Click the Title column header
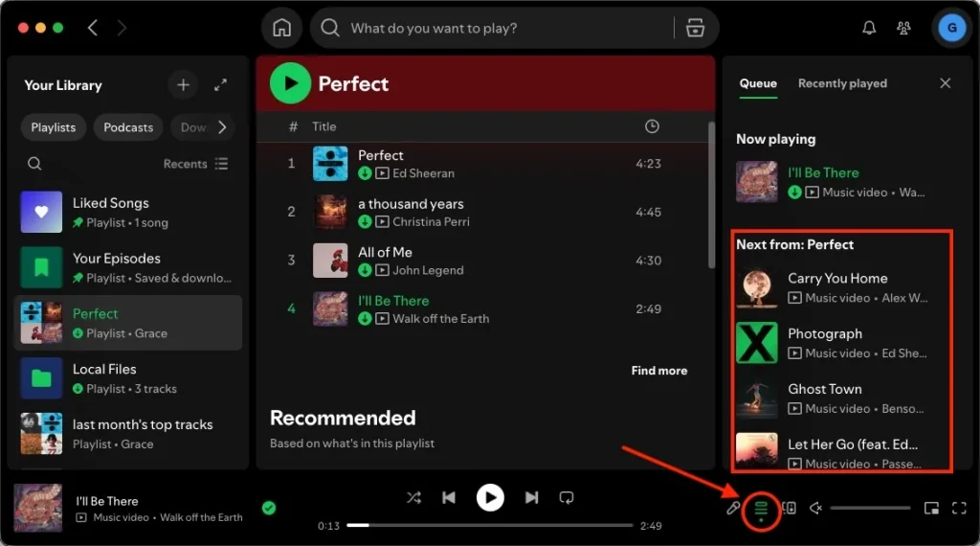Image resolution: width=980 pixels, height=546 pixels. coord(323,126)
